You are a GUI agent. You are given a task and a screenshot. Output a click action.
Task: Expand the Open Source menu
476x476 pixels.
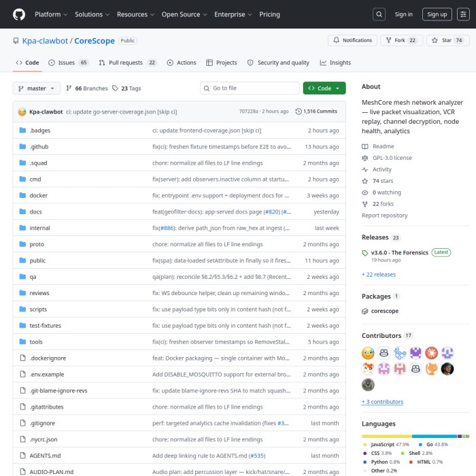pos(184,14)
